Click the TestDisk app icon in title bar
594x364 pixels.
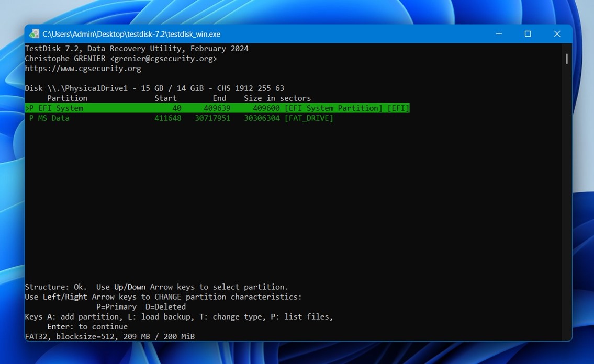[34, 33]
